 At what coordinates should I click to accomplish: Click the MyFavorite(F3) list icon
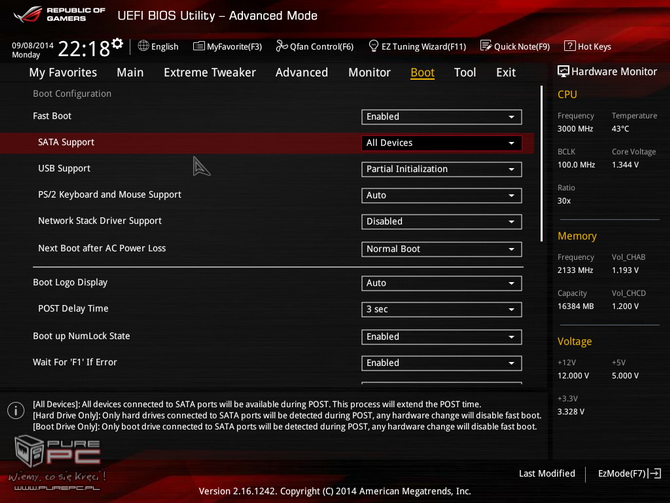point(199,46)
